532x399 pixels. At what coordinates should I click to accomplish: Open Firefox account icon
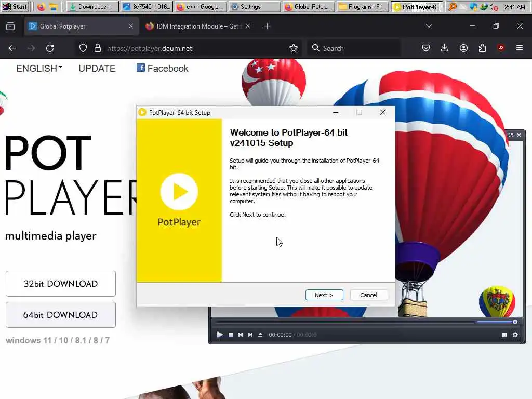(x=463, y=48)
